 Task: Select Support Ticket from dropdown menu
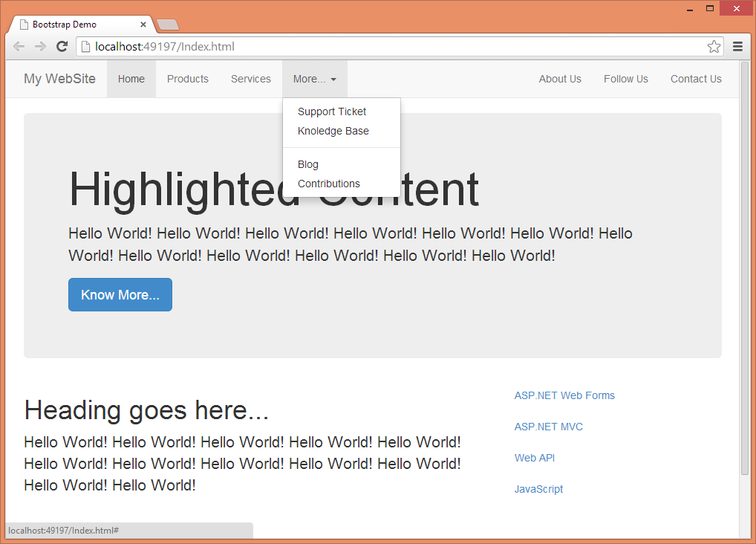click(x=332, y=111)
